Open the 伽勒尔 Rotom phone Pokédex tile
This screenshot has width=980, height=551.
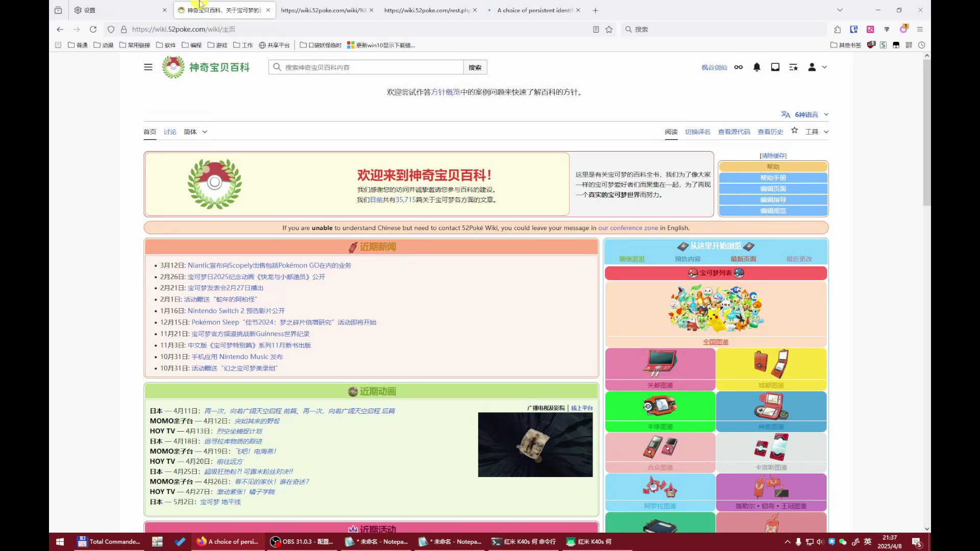771,492
